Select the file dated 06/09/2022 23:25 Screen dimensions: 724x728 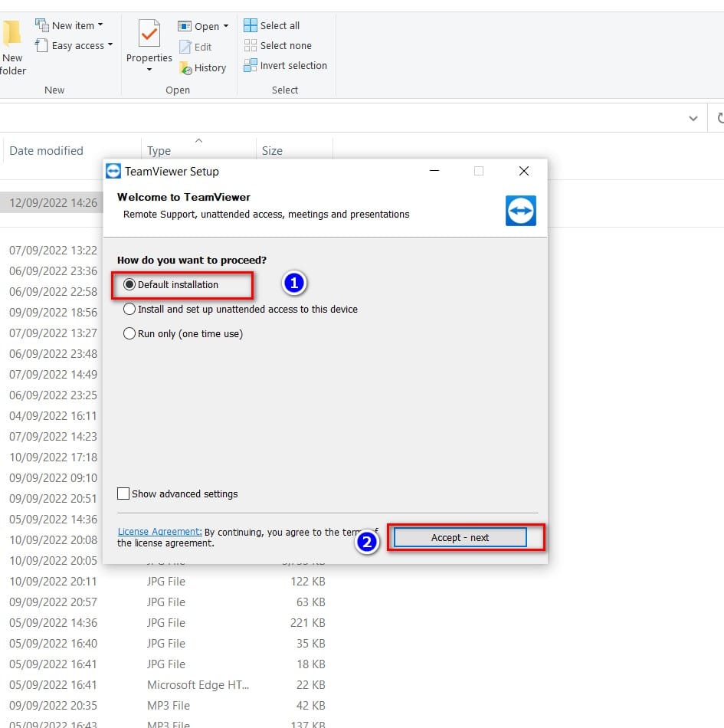click(x=54, y=395)
